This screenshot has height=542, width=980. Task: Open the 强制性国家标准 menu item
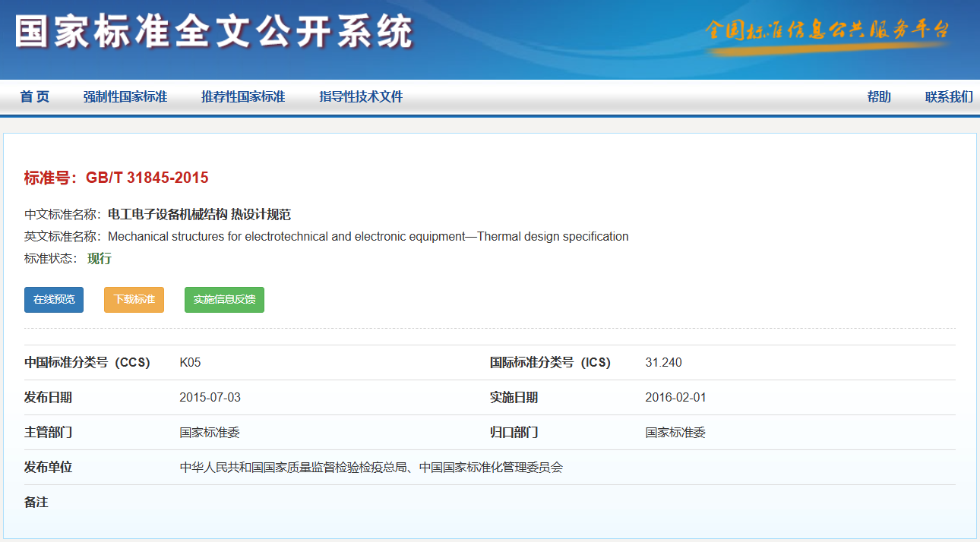click(x=125, y=97)
